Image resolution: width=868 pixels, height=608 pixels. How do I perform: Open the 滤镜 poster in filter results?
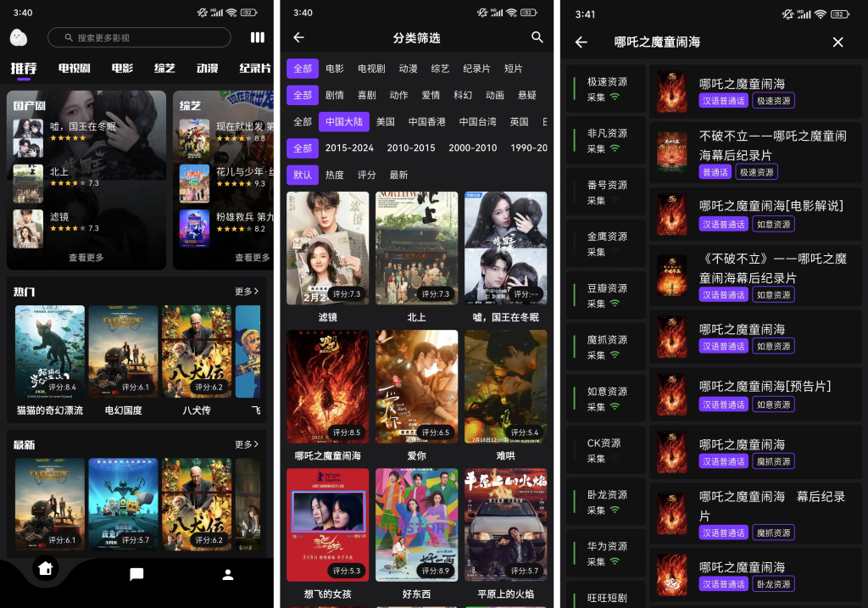point(328,248)
